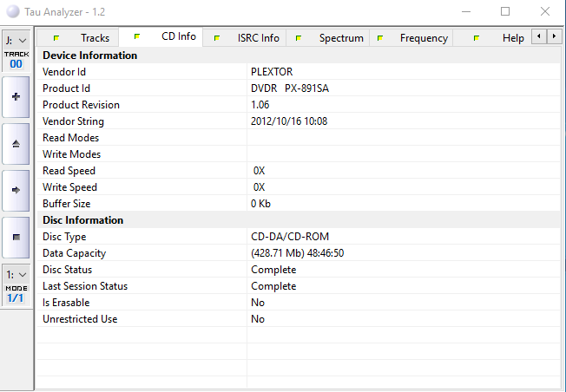566x392 pixels.
Task: Select the Disc Type row
Action: coord(141,237)
